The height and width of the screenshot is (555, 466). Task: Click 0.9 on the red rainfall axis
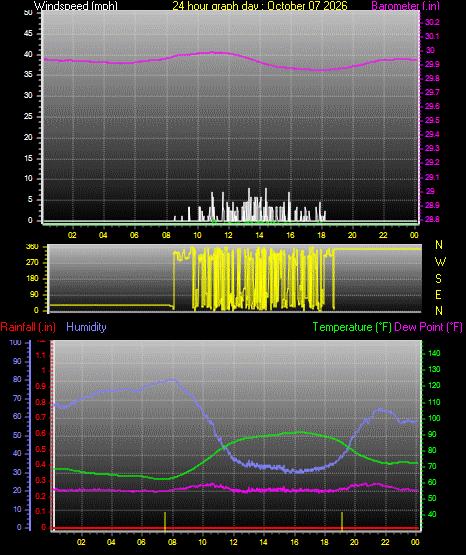(41, 386)
